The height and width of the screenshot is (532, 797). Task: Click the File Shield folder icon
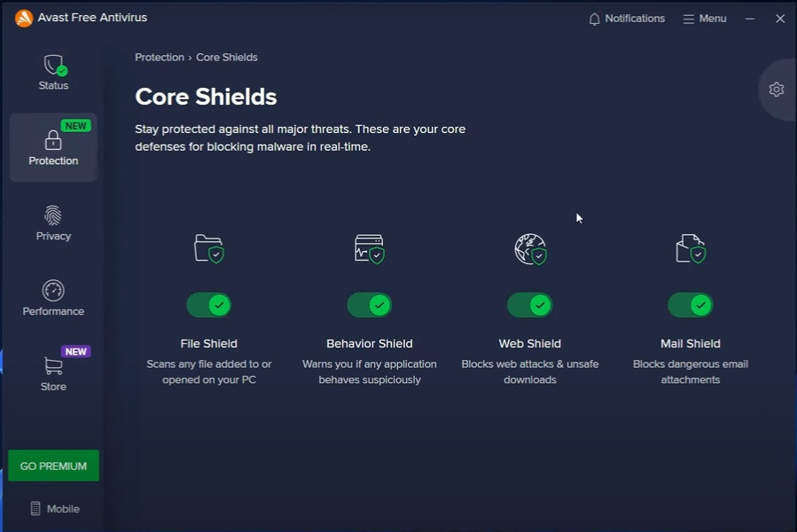point(208,249)
